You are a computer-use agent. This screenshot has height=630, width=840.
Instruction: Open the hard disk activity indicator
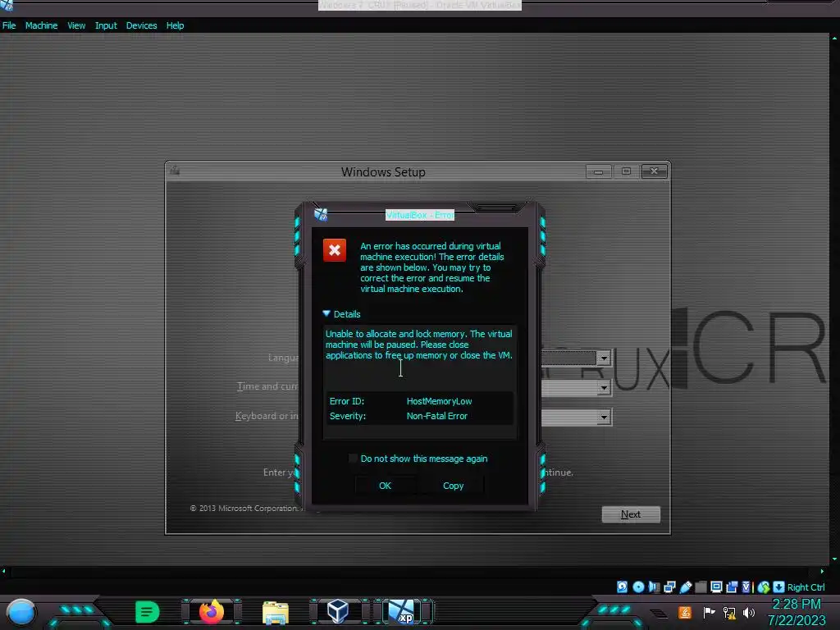(x=622, y=587)
